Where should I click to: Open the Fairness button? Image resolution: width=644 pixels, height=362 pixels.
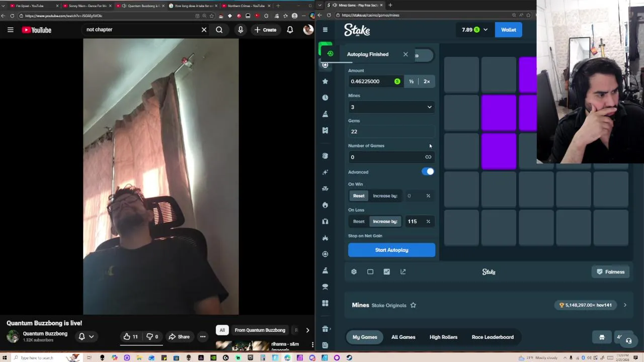[x=610, y=271]
